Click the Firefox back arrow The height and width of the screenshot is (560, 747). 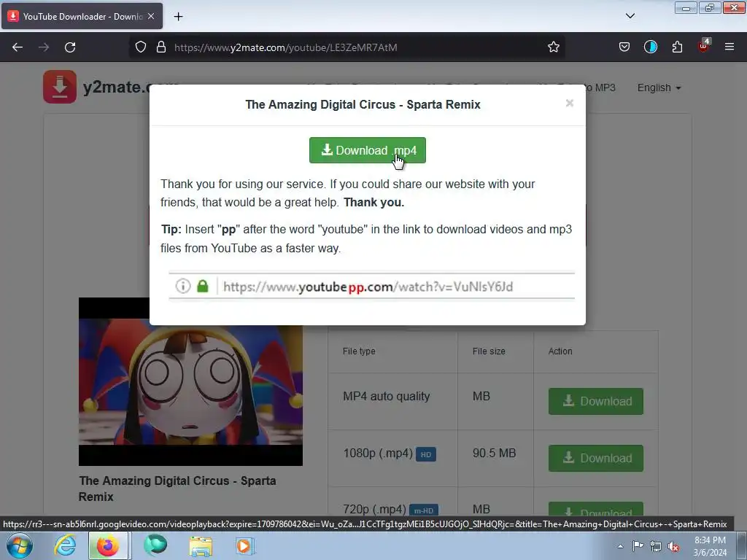pos(18,47)
